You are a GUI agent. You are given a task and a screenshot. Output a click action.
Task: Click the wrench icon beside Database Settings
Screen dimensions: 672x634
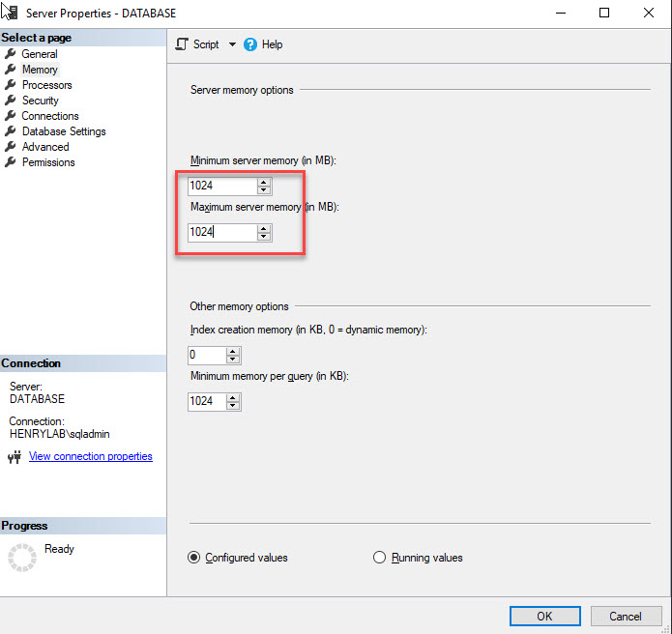(11, 131)
